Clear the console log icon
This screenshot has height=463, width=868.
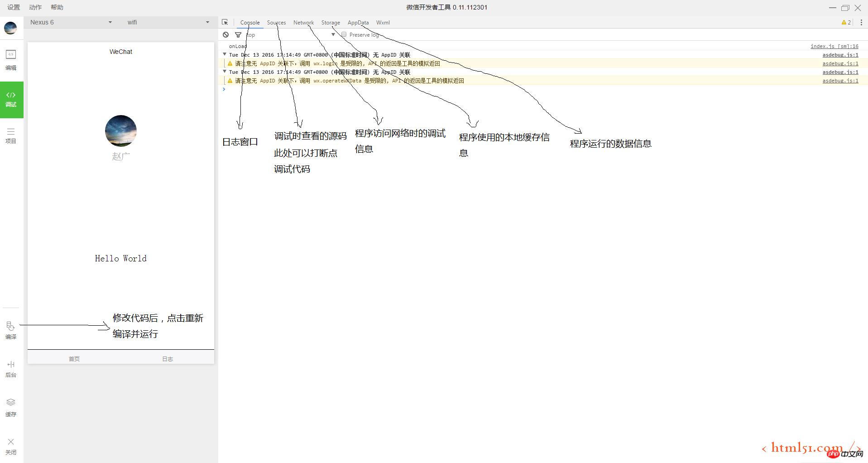pyautogui.click(x=225, y=35)
